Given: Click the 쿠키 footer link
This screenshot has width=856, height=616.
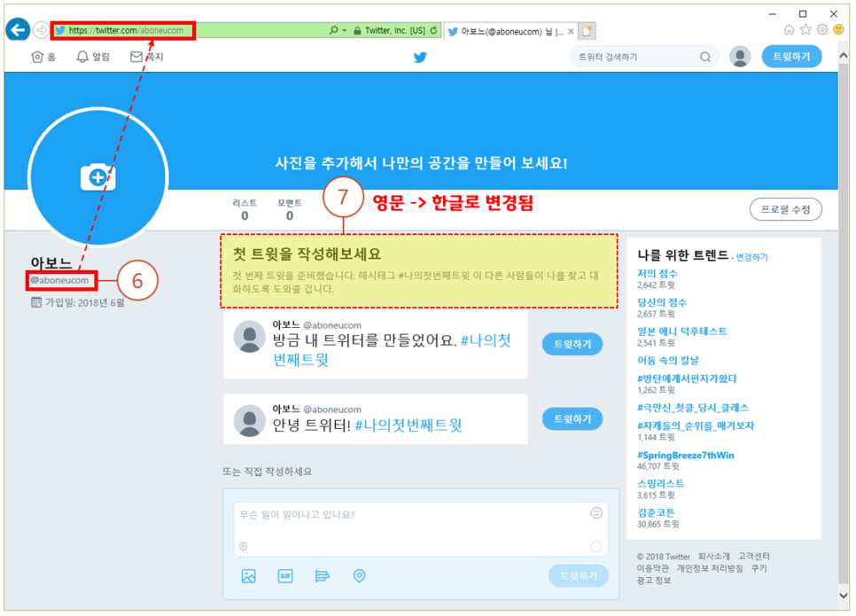Looking at the screenshot, I should 759,568.
